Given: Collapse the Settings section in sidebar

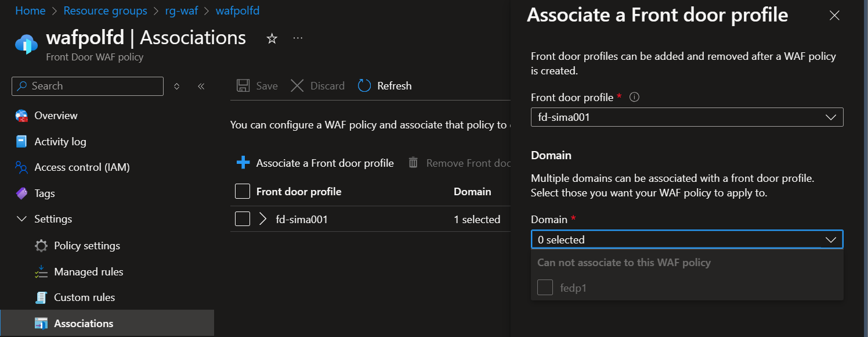Looking at the screenshot, I should coord(22,219).
